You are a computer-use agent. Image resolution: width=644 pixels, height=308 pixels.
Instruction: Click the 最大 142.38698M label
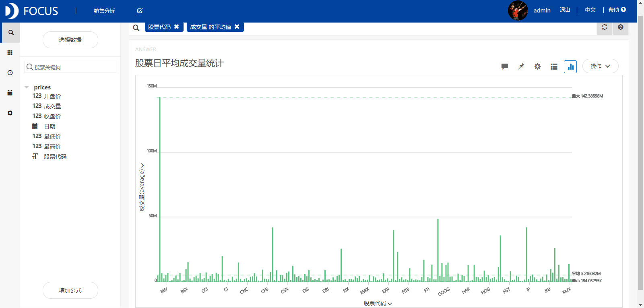pyautogui.click(x=588, y=96)
